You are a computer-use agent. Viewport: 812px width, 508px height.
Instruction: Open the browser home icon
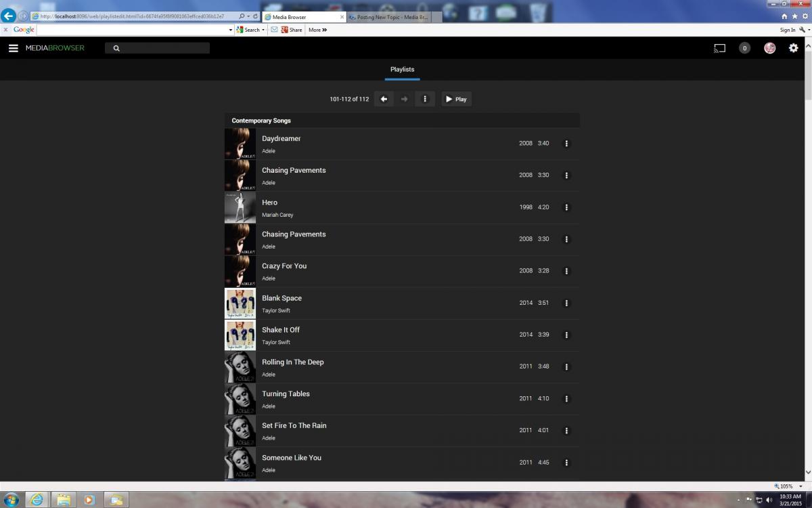click(x=784, y=16)
